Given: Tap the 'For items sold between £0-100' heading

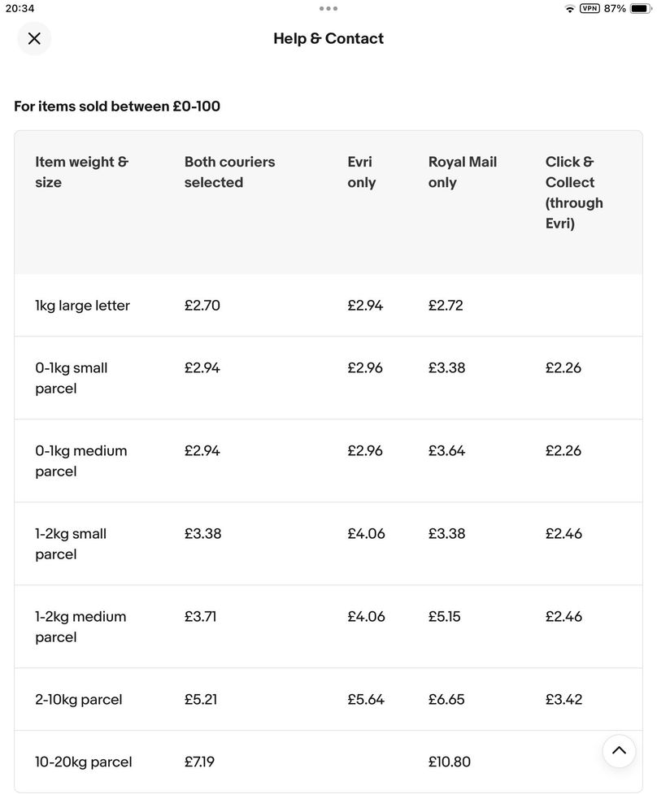Looking at the screenshot, I should (x=117, y=106).
